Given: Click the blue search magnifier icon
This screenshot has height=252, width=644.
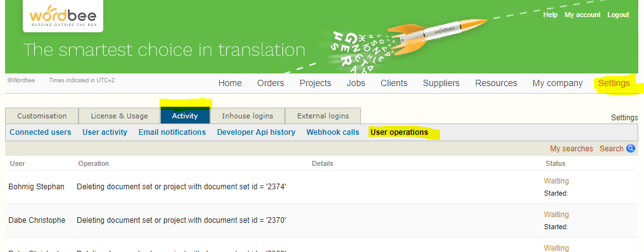Looking at the screenshot, I should click(631, 149).
